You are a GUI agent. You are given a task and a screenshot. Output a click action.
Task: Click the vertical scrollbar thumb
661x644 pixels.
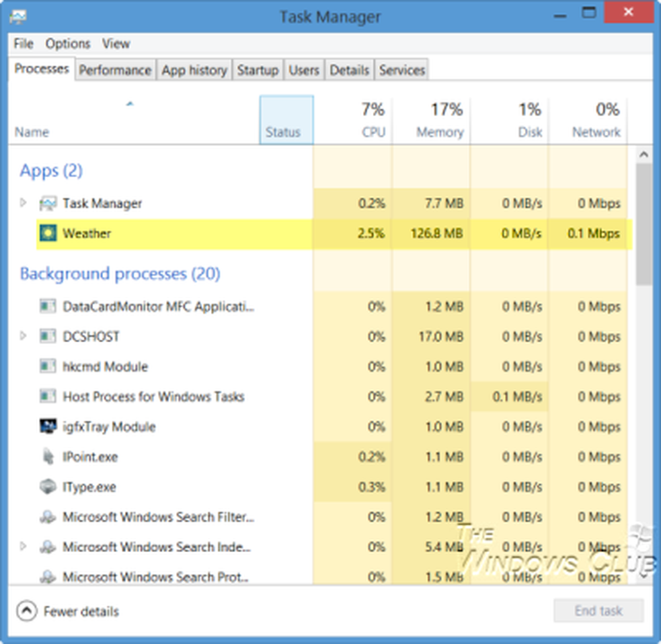(x=644, y=225)
